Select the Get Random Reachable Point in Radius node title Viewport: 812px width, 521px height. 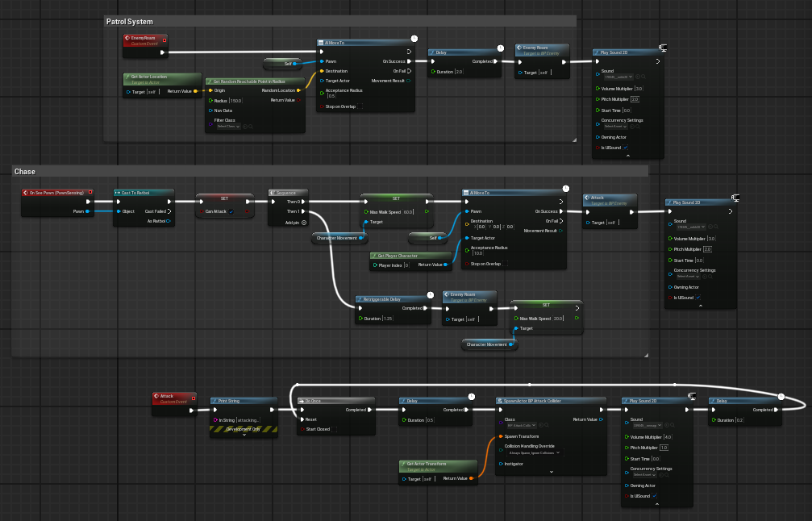[x=255, y=81]
